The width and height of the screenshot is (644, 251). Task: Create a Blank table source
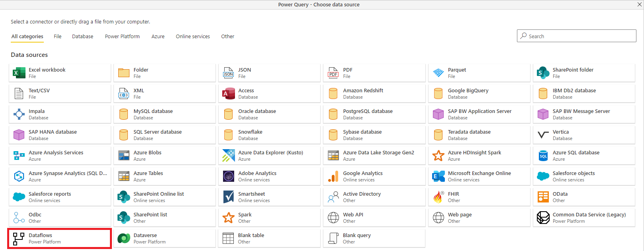click(x=269, y=238)
